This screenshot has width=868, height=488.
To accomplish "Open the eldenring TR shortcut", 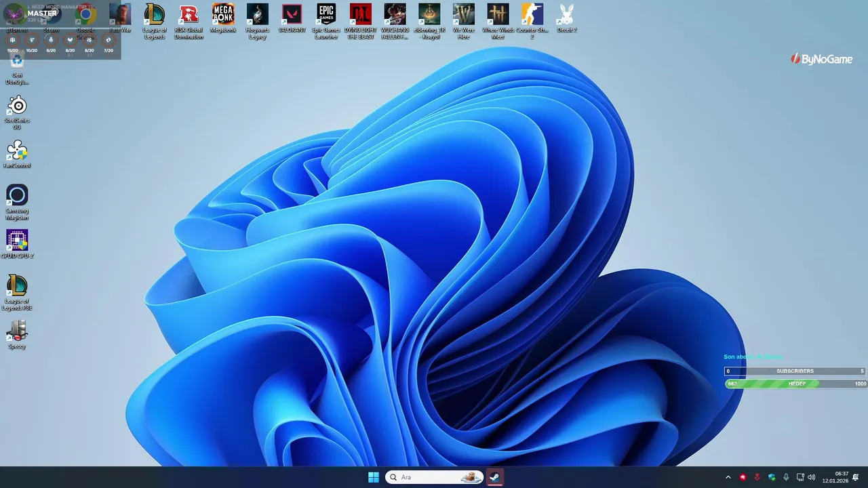I will pyautogui.click(x=429, y=22).
